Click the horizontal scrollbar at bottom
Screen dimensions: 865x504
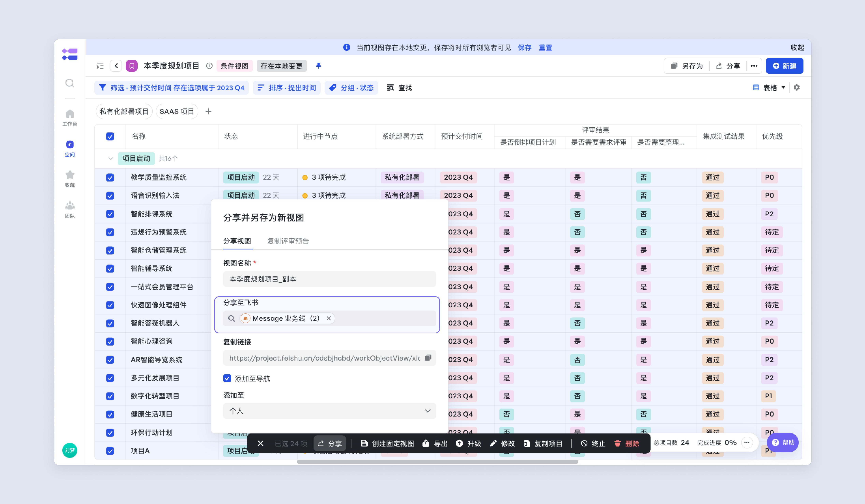pyautogui.click(x=437, y=461)
